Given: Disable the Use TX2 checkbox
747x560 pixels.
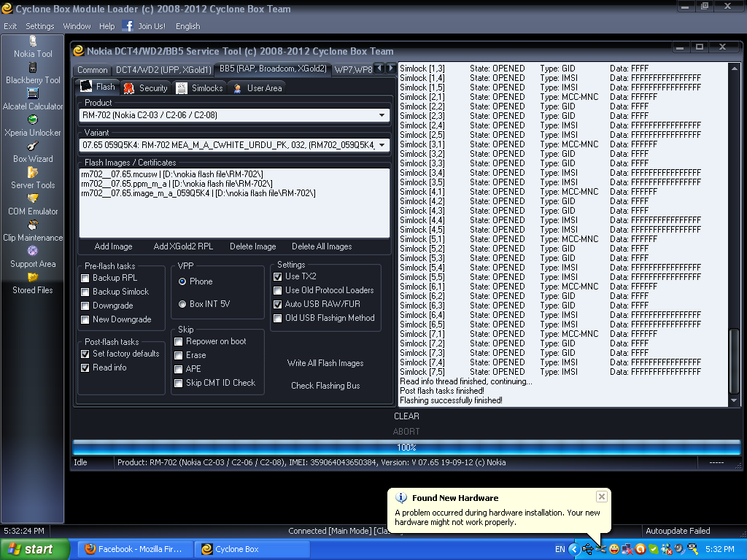Looking at the screenshot, I should pyautogui.click(x=277, y=276).
